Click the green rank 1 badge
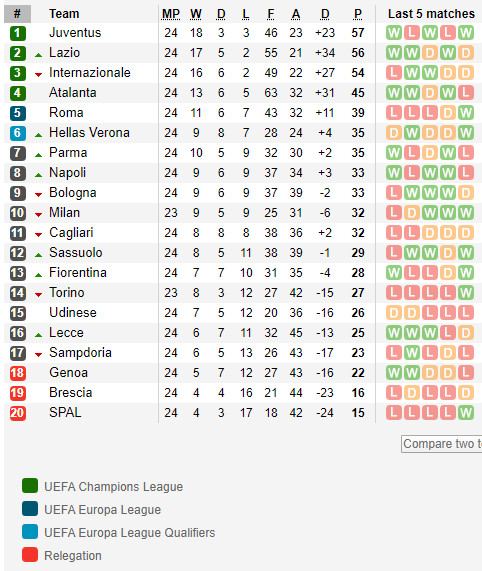482x571 pixels. pos(17,33)
